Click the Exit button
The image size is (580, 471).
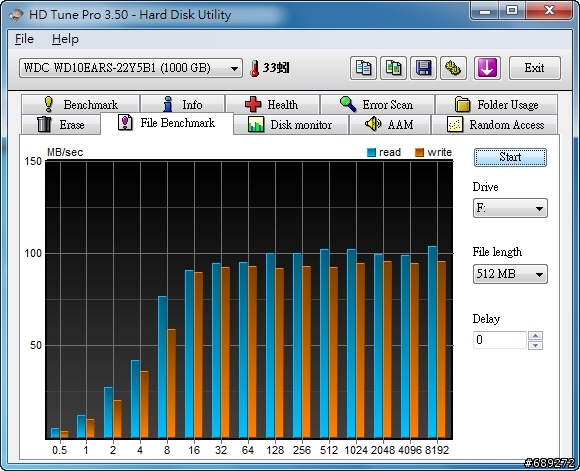(x=535, y=68)
